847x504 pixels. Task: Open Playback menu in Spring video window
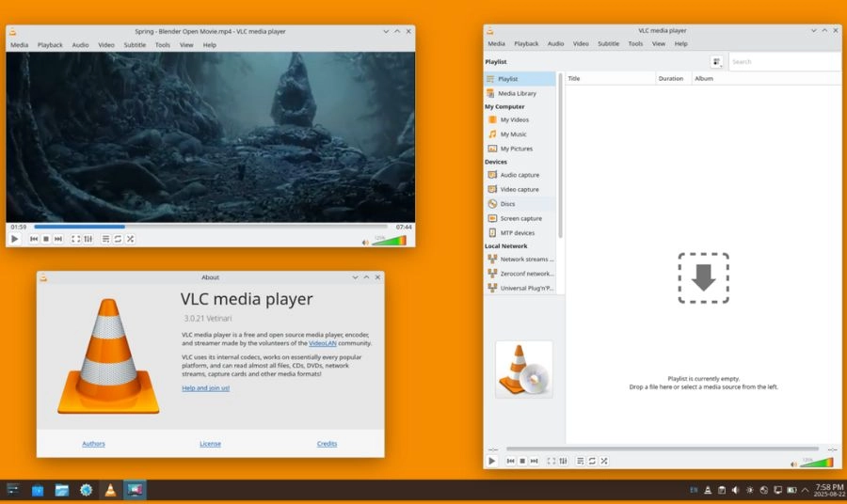50,45
